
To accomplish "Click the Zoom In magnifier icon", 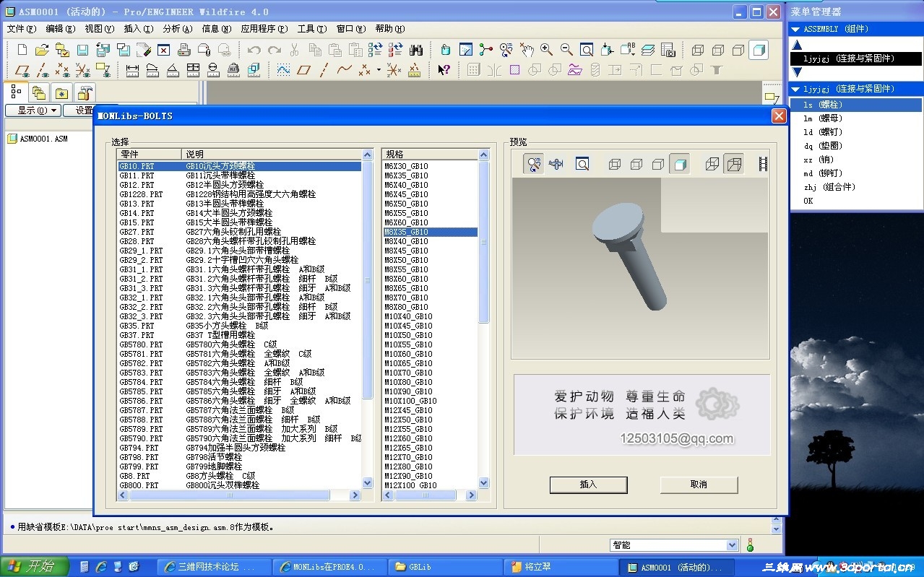I will [546, 50].
